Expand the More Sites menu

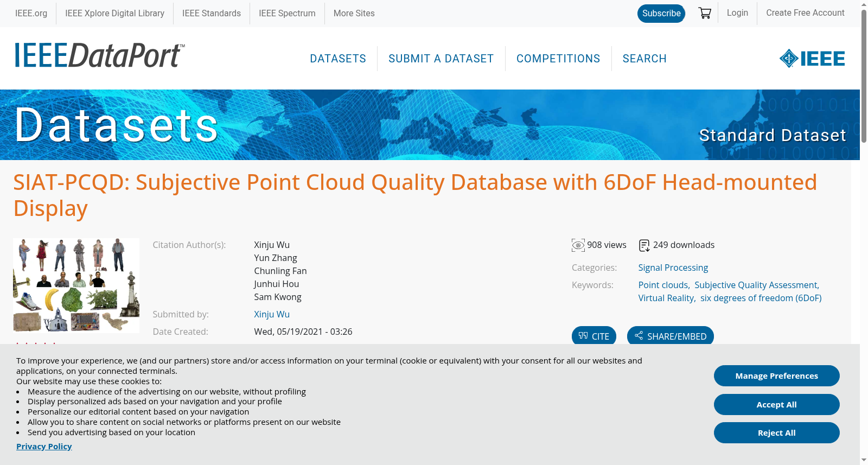(354, 13)
